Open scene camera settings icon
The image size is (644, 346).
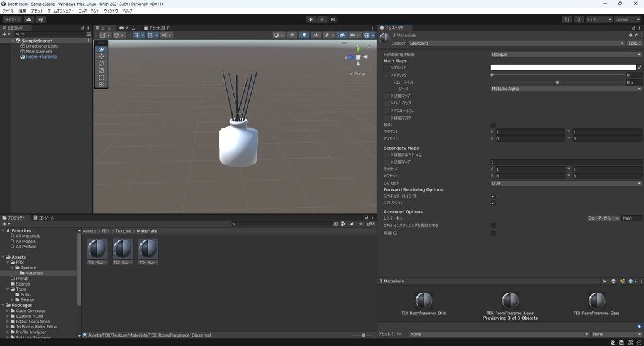pyautogui.click(x=354, y=35)
